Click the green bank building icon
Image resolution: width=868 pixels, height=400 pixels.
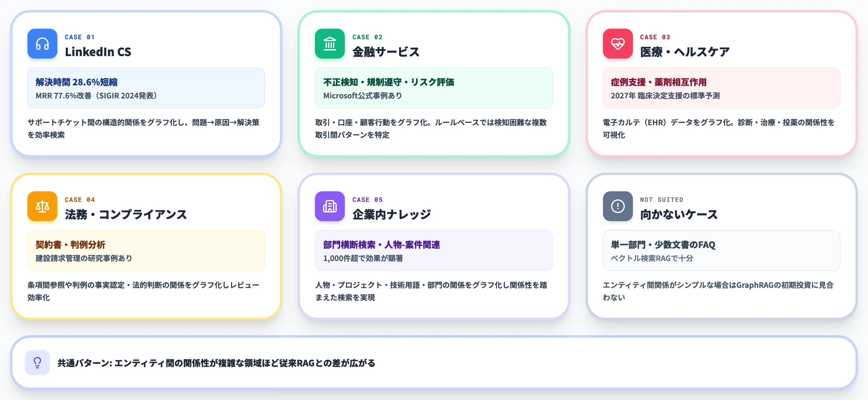(x=330, y=44)
